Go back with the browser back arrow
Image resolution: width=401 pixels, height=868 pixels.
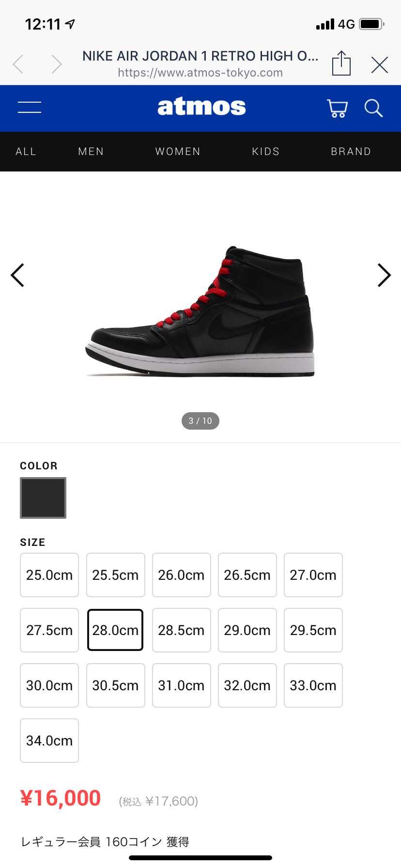point(18,64)
